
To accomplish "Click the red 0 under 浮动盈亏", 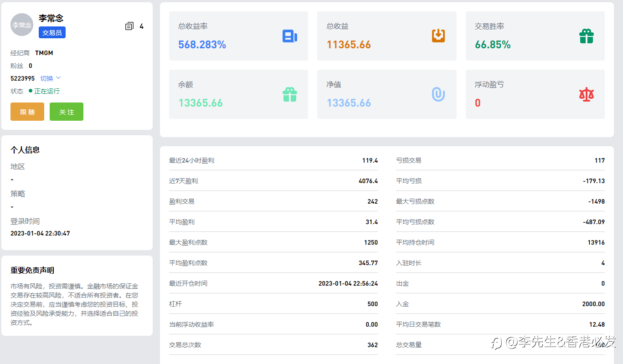I will (x=478, y=103).
